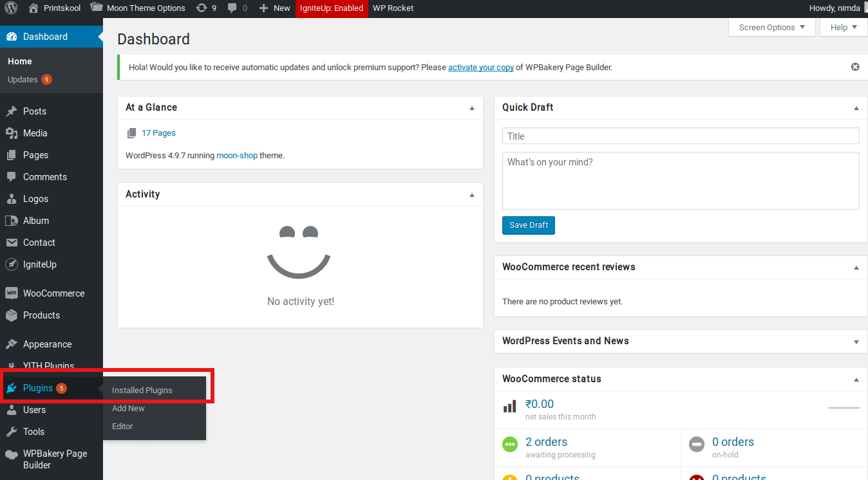Click the ₹0.00 net sales link

540,404
